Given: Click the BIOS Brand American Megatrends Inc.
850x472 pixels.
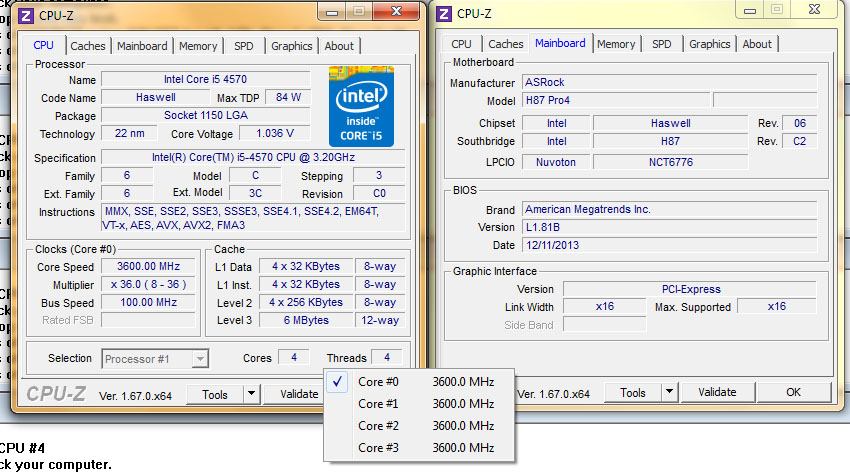Looking at the screenshot, I should tap(669, 209).
